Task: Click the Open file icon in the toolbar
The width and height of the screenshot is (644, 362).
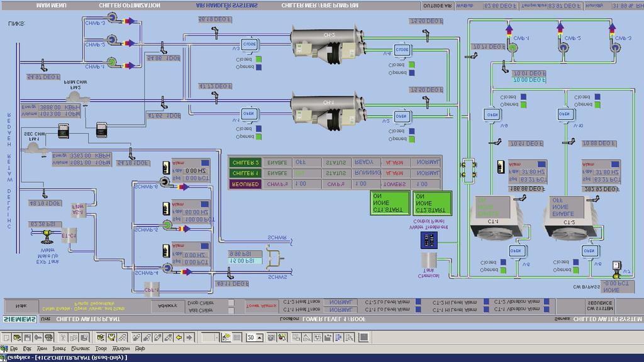Action: 17,337
